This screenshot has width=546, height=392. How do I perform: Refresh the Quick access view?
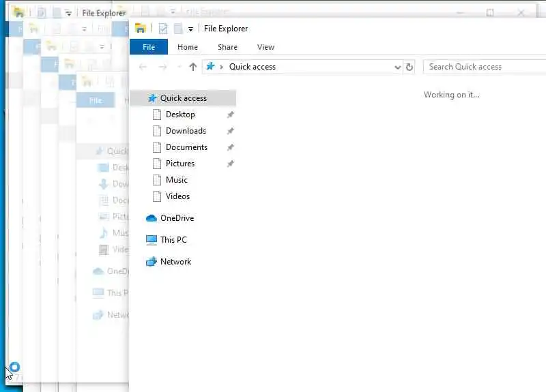[409, 67]
